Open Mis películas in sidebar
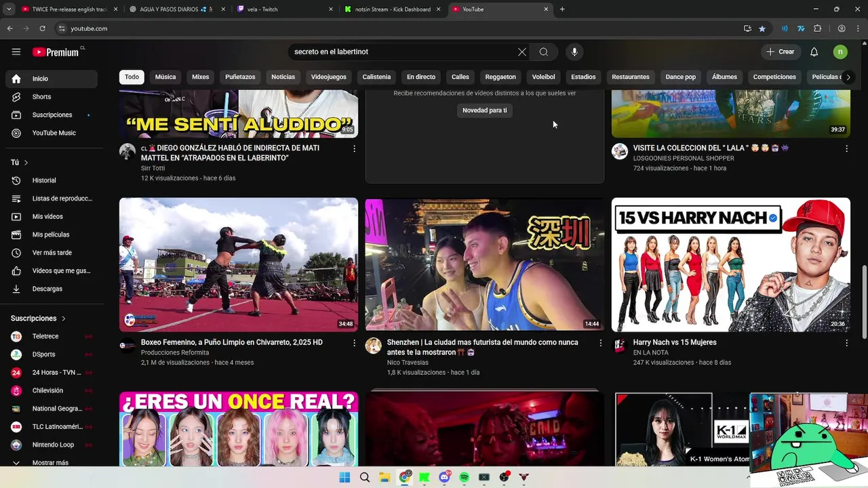This screenshot has width=868, height=488. [52, 235]
